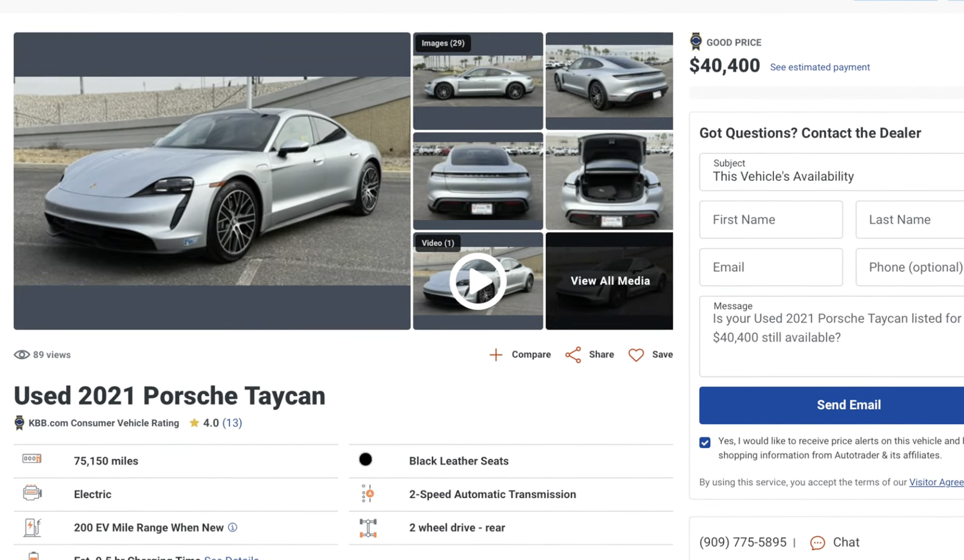Click the Save label

[x=663, y=355]
